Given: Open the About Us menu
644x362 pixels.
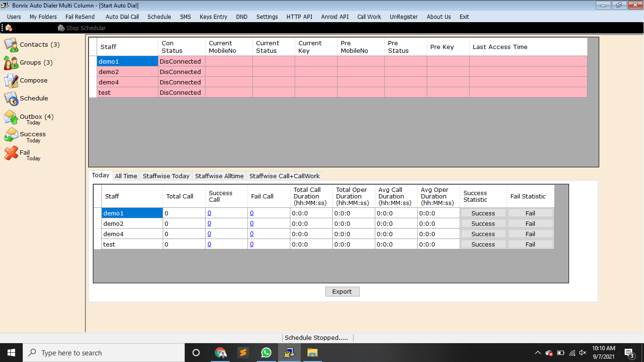Looking at the screenshot, I should point(439,16).
